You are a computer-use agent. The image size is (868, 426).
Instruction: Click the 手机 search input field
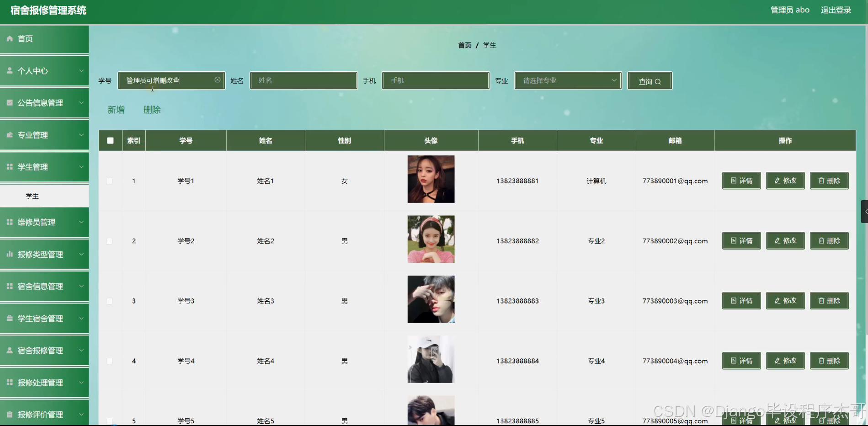436,80
